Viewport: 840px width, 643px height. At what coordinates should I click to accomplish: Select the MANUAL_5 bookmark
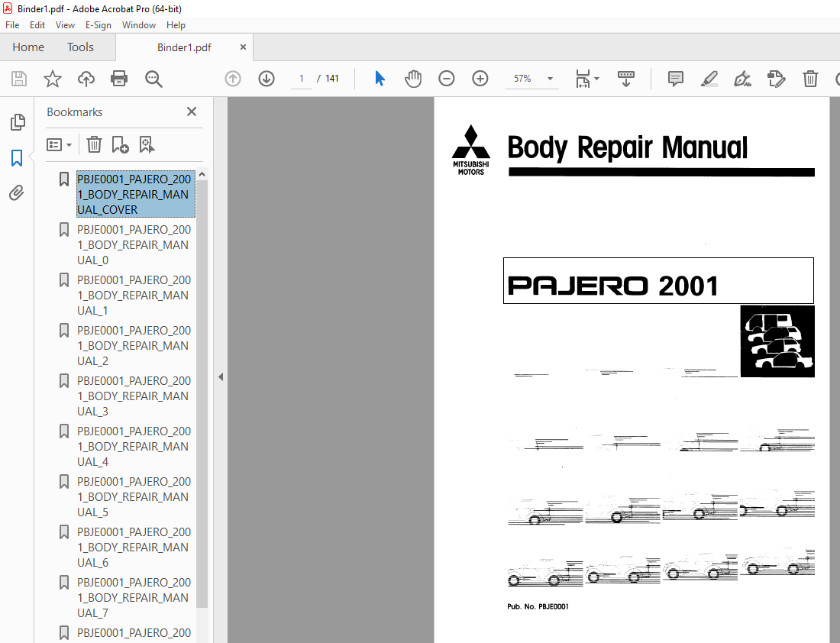[134, 496]
